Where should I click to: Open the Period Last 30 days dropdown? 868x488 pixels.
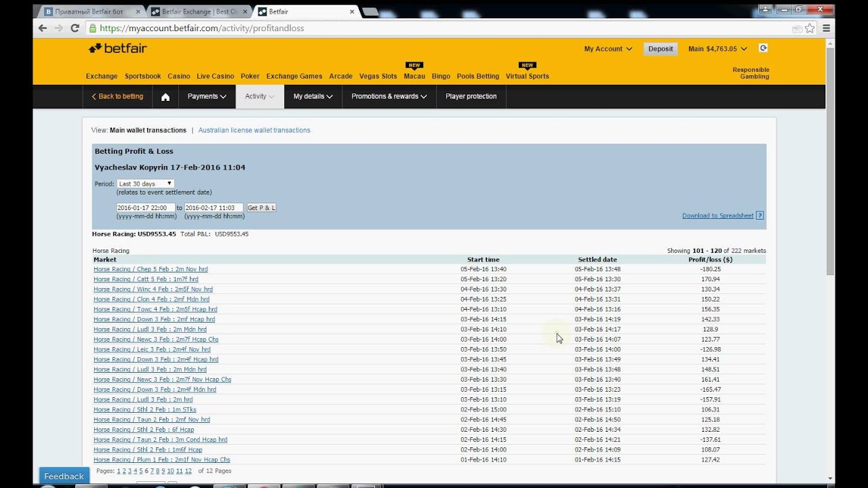click(x=146, y=184)
